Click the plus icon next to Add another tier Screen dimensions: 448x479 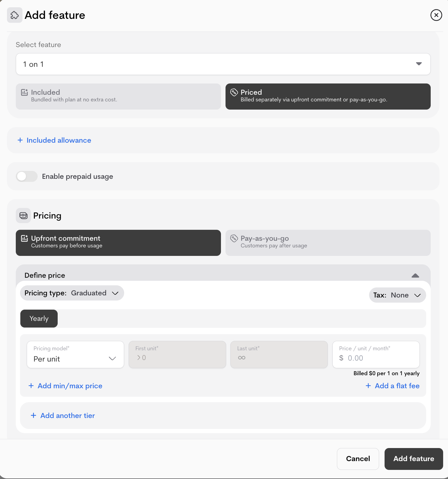[33, 416]
